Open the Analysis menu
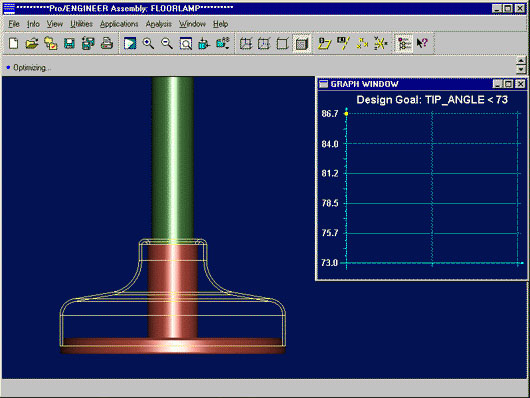 click(159, 24)
